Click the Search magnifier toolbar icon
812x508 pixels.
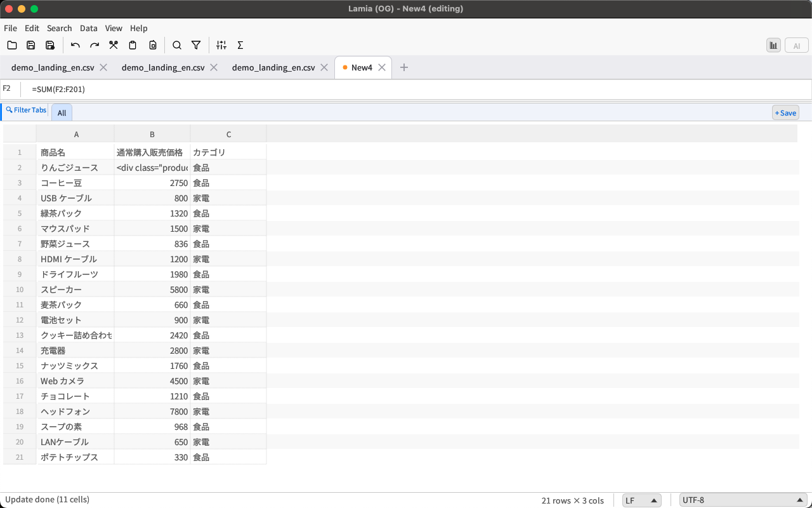(x=177, y=45)
